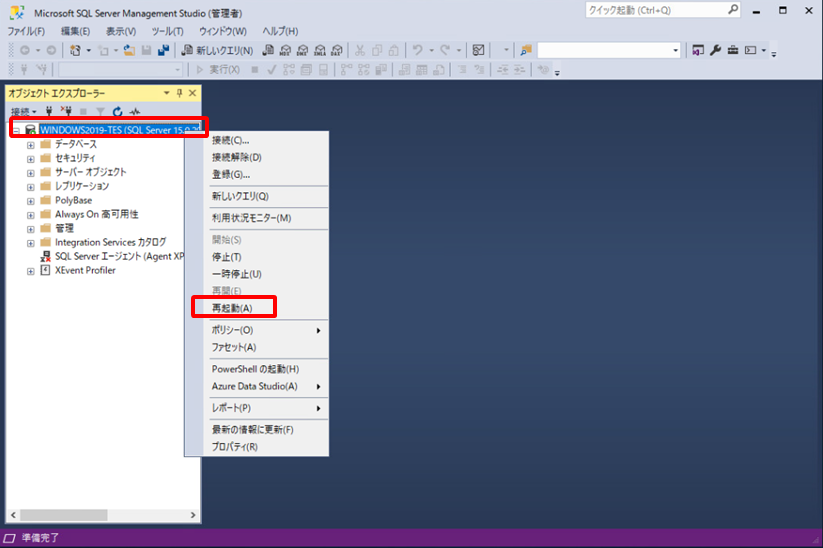Expand the データベース folder node
The width and height of the screenshot is (823, 548).
[30, 145]
